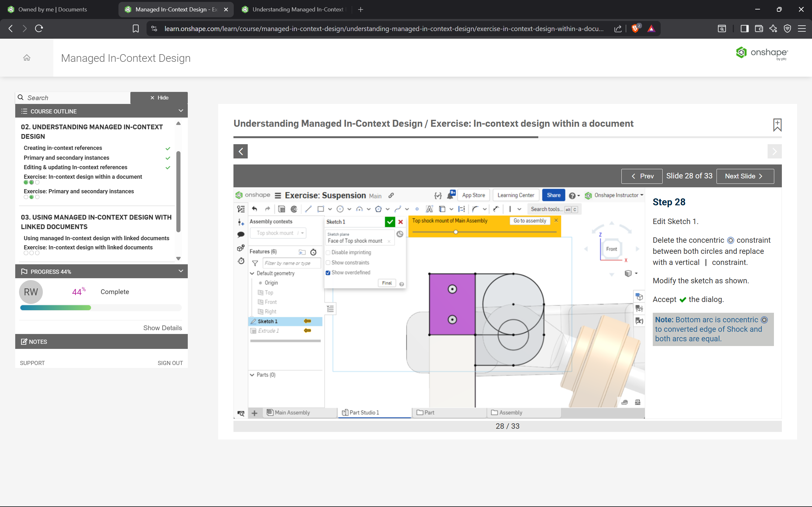Click the browser reload page icon
This screenshot has width=812, height=507.
pyautogui.click(x=39, y=29)
